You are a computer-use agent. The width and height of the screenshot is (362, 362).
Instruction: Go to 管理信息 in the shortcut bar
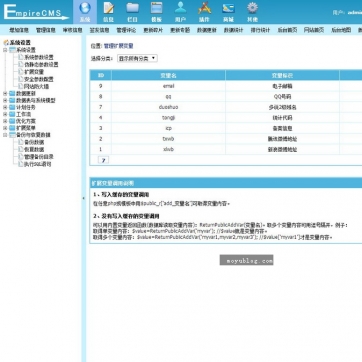46,30
